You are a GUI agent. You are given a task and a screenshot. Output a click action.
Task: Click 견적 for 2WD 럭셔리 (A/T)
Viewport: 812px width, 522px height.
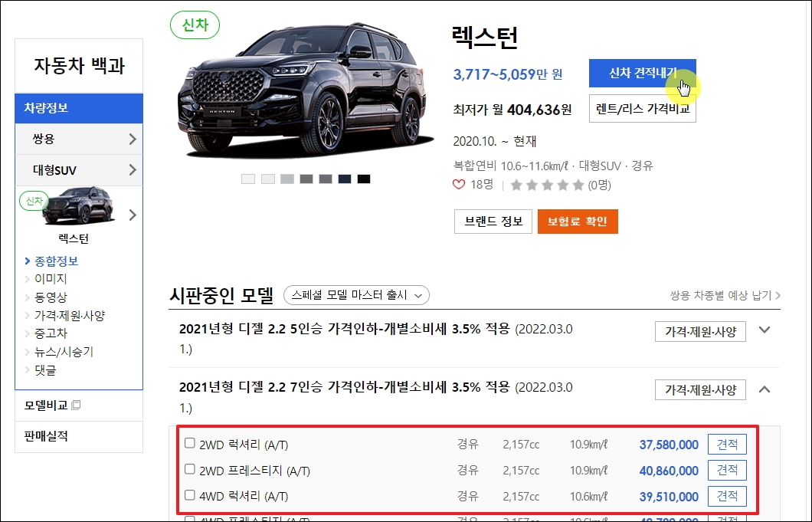pyautogui.click(x=727, y=445)
